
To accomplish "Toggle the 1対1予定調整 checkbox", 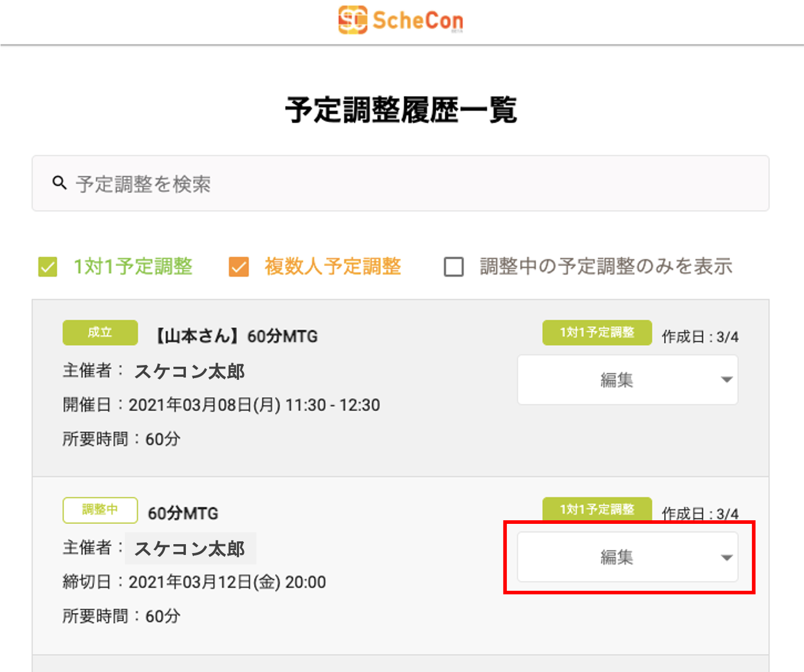I will pyautogui.click(x=48, y=267).
